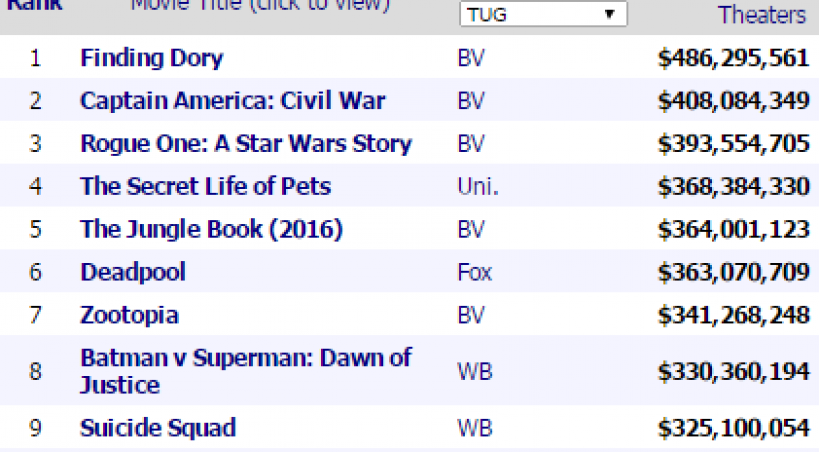Open the TUG studio dropdown
The width and height of the screenshot is (819, 452).
tap(543, 15)
